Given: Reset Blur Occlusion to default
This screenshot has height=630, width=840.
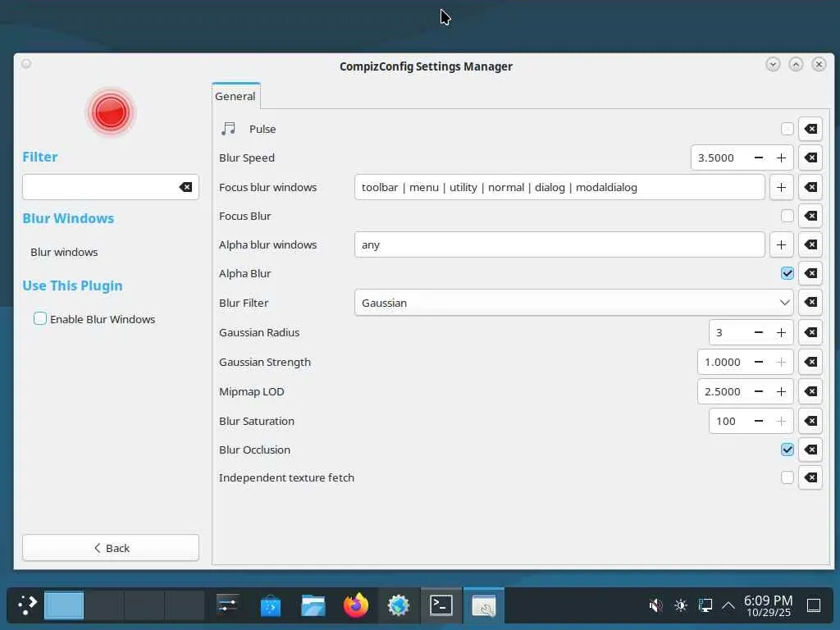Looking at the screenshot, I should pyautogui.click(x=810, y=450).
